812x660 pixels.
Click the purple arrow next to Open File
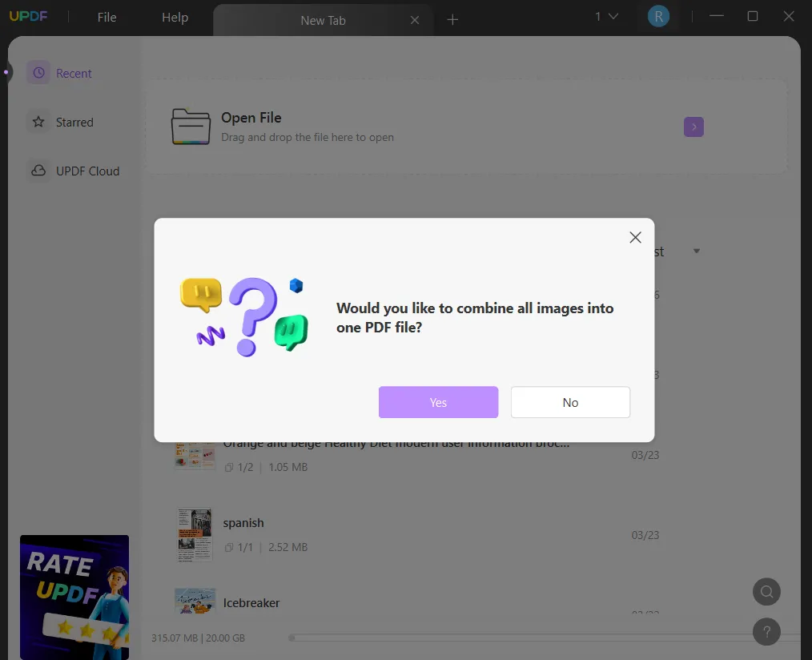[x=693, y=127]
